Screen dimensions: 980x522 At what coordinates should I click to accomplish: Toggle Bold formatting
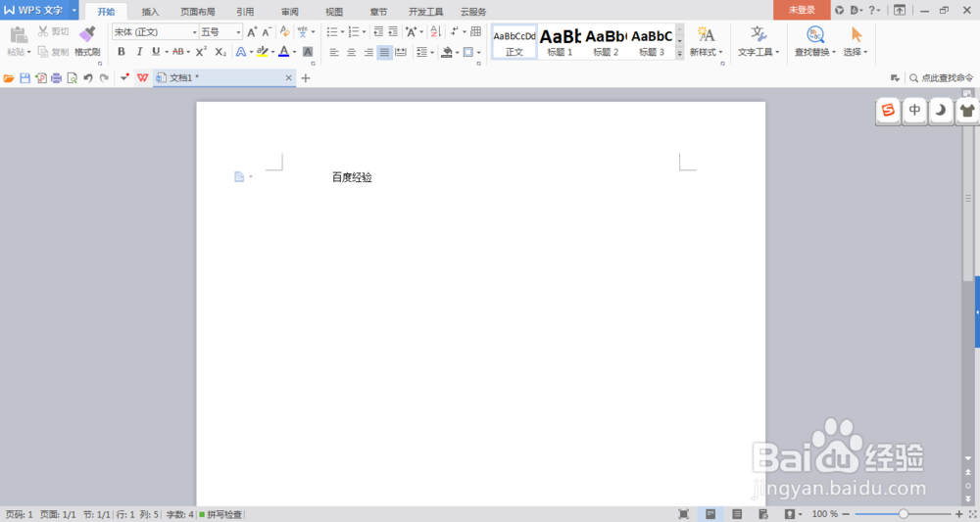tap(122, 52)
